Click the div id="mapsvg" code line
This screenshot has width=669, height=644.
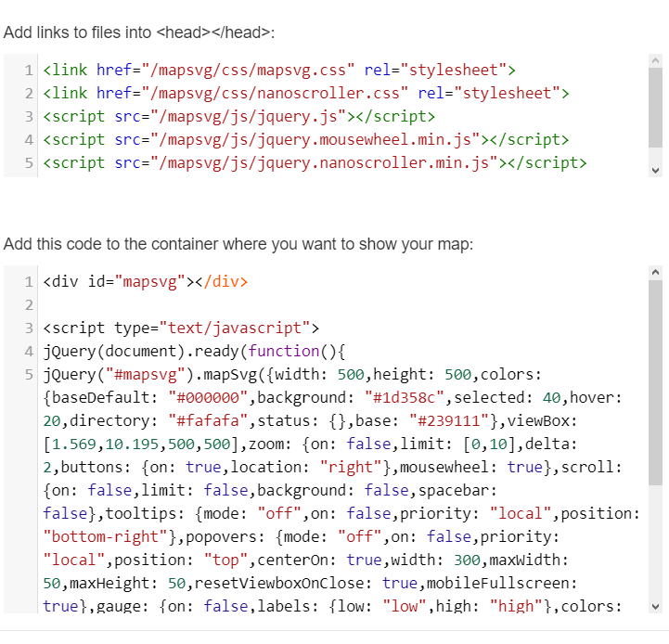145,282
